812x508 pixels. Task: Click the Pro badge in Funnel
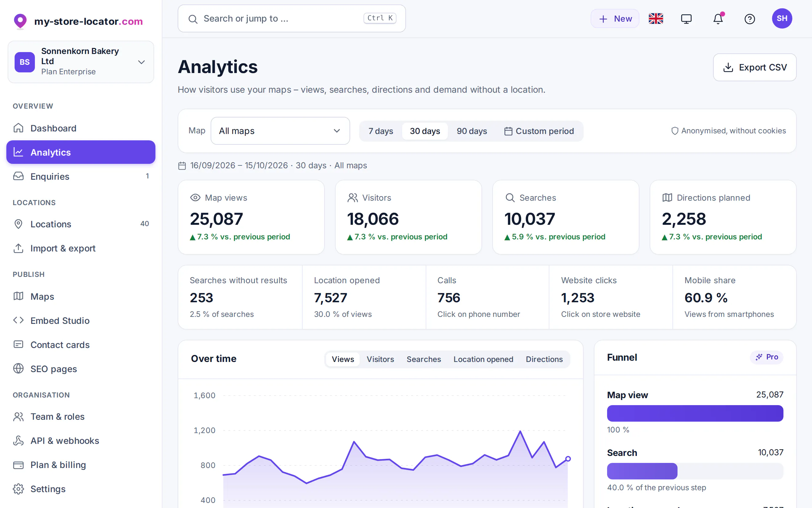tap(767, 357)
